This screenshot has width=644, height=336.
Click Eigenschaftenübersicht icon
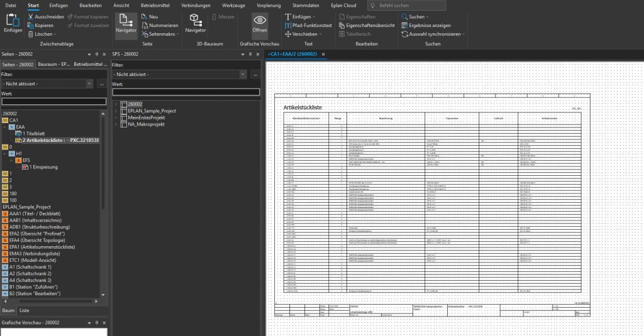click(x=341, y=25)
